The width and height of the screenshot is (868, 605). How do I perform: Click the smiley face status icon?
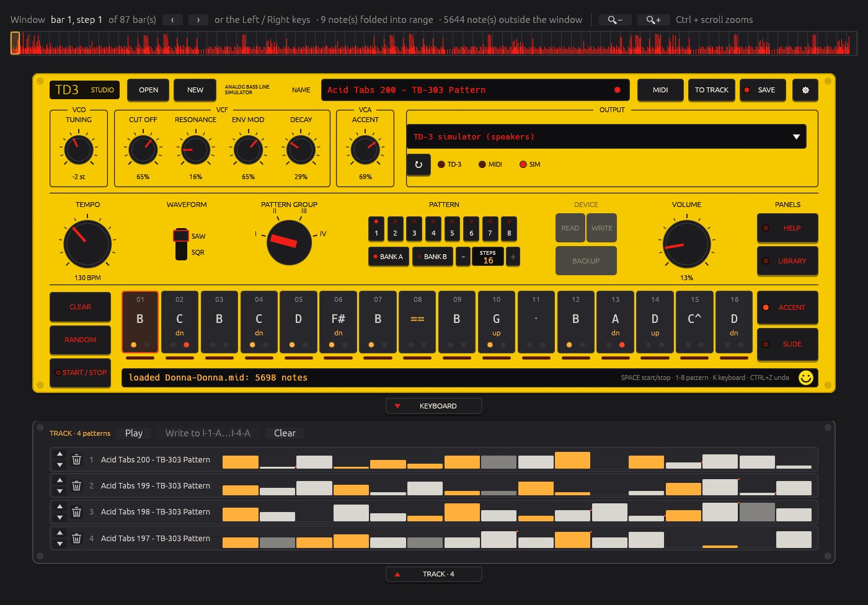806,378
